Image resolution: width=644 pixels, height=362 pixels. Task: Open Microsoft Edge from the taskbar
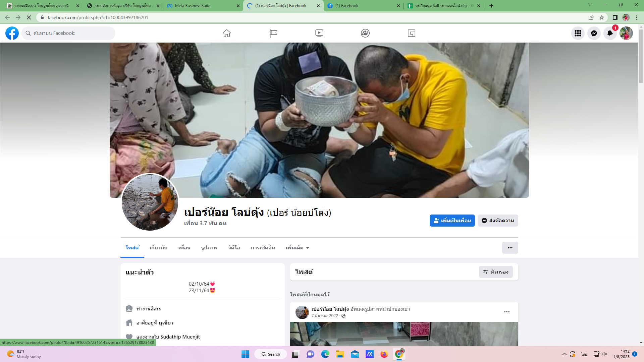tap(325, 354)
